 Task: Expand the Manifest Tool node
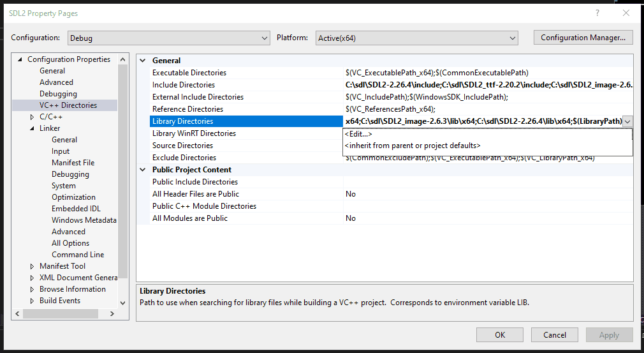coord(33,266)
